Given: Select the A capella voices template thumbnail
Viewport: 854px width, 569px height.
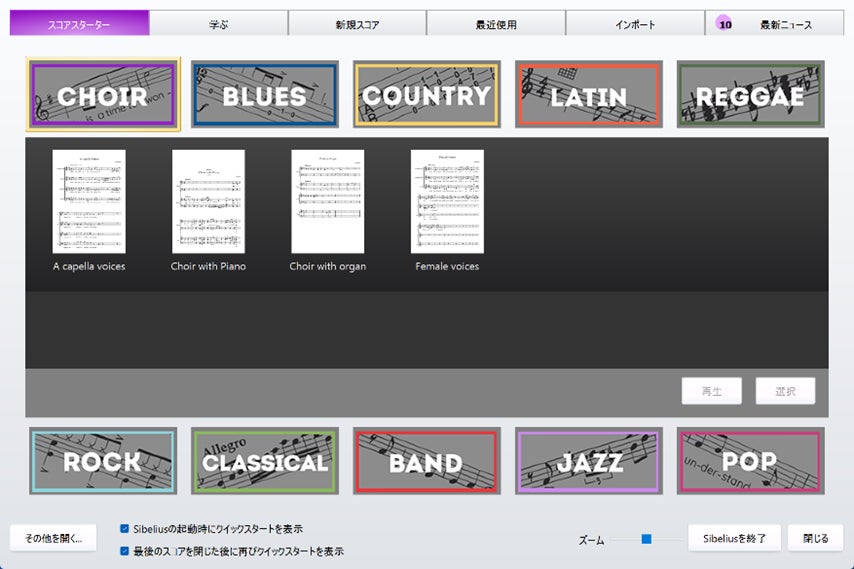Looking at the screenshot, I should 89,201.
